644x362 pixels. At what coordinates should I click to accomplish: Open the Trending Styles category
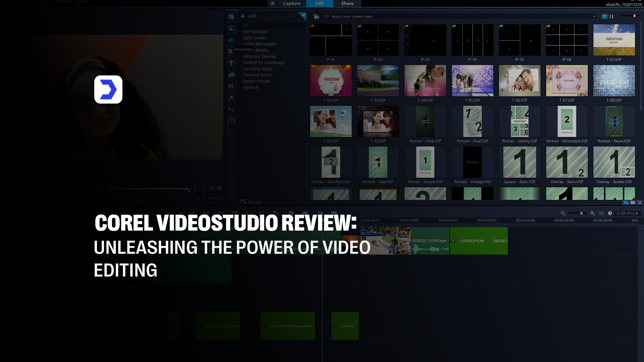[258, 69]
